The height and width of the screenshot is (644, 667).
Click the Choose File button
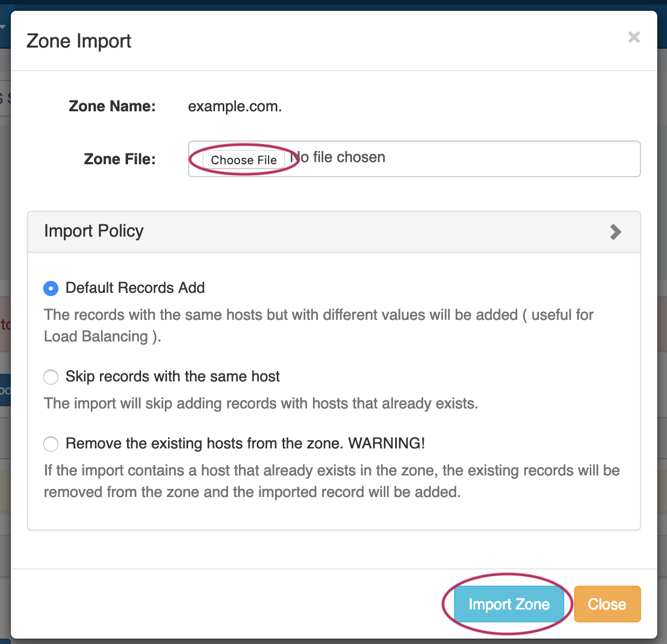244,160
